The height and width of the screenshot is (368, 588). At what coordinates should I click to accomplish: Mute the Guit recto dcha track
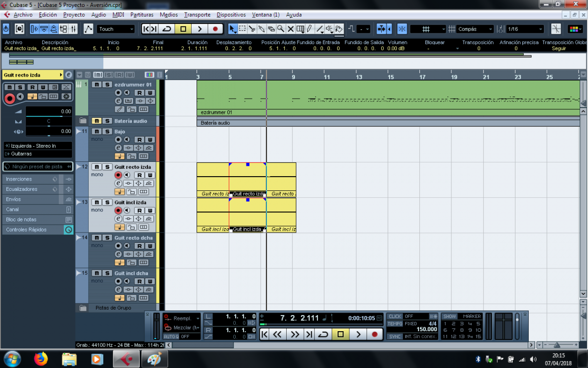(97, 237)
